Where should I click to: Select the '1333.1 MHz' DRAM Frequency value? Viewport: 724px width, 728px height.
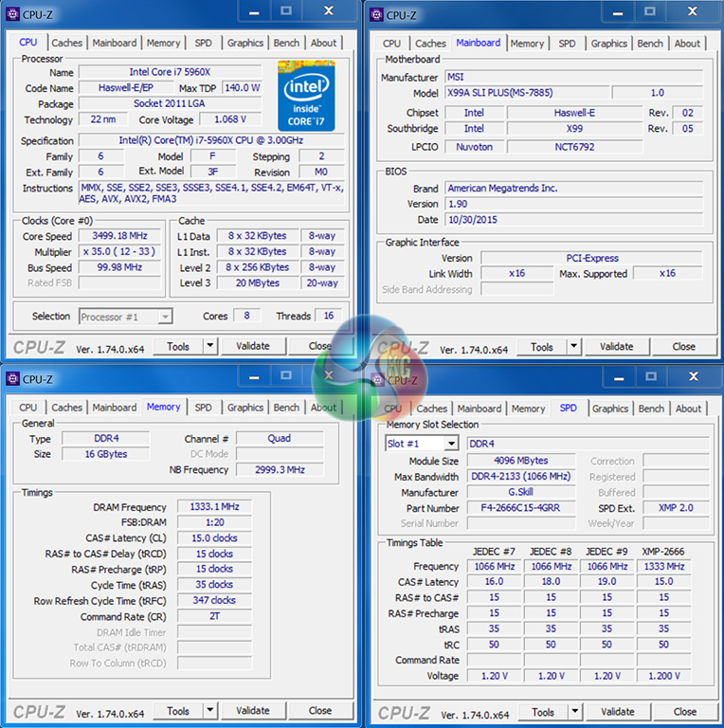(214, 506)
